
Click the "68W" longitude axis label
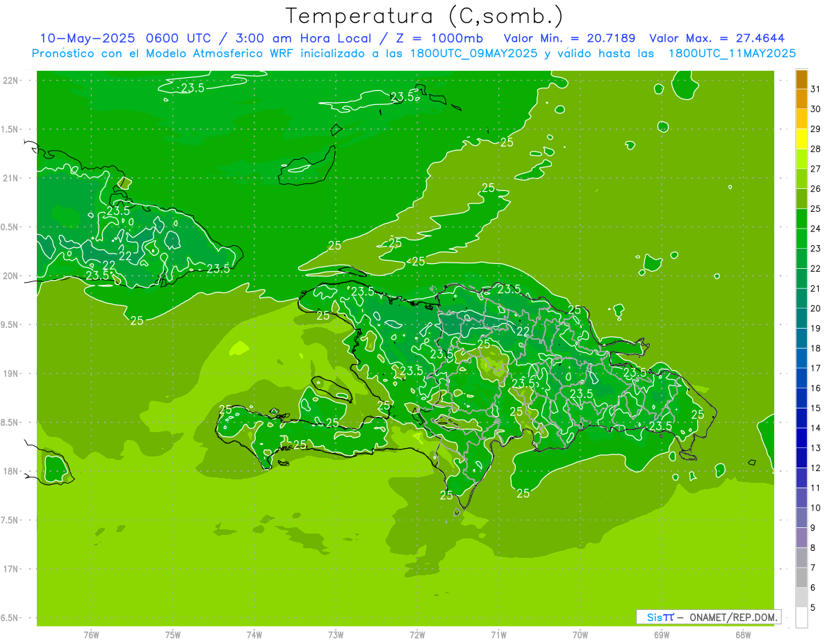(x=743, y=635)
